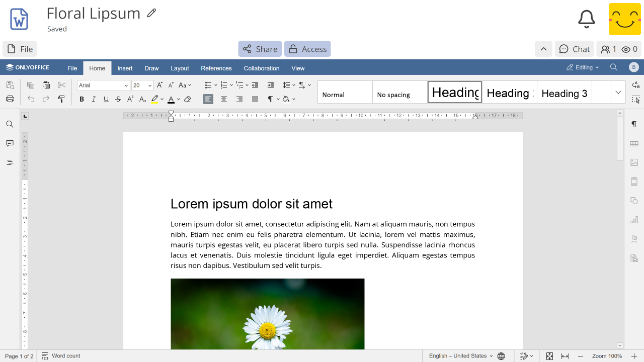Screen dimensions: 644x362
Task: Open the Change case dropdown
Action: tap(185, 85)
